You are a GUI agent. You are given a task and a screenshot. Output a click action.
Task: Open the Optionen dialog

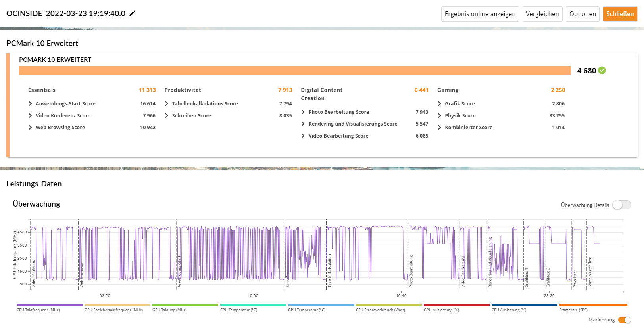point(582,14)
